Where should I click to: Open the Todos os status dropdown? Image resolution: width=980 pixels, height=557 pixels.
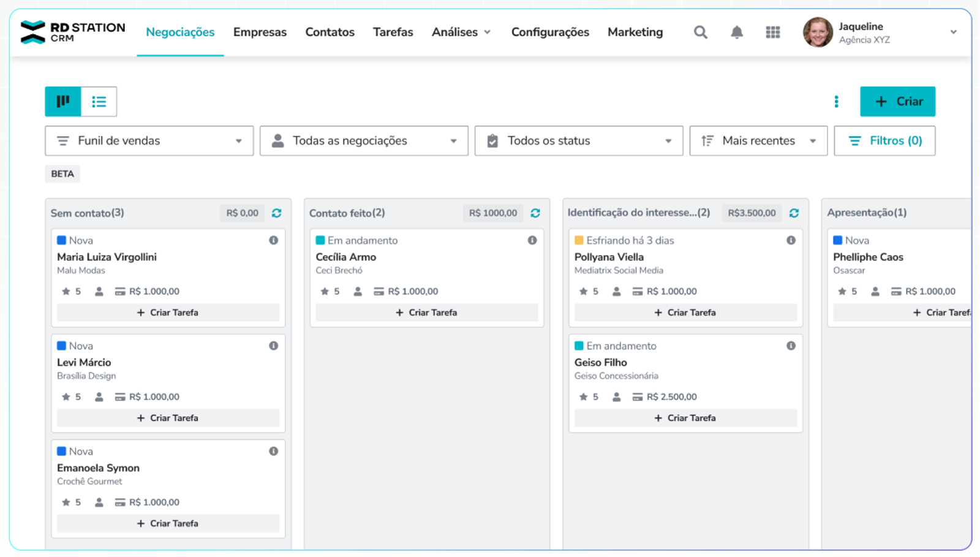point(578,141)
